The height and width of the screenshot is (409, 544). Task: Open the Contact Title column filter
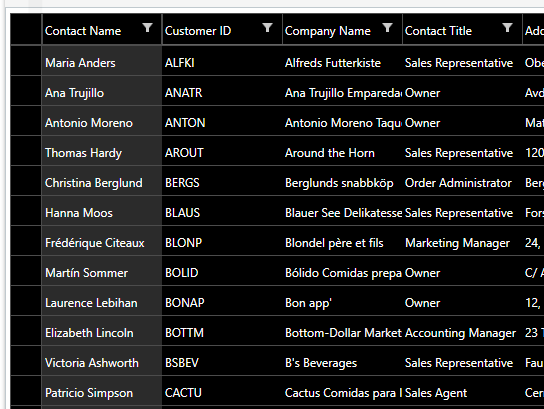tap(508, 27)
